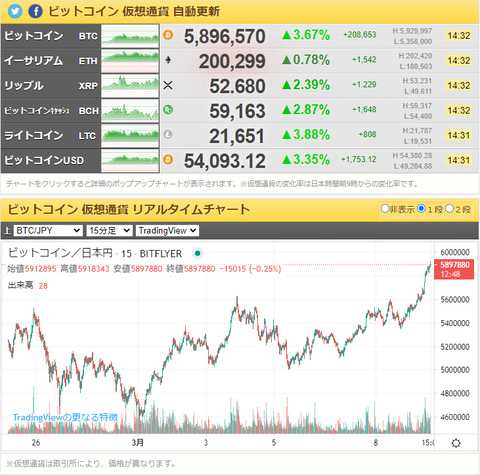480x475 pixels.
Task: Open the ETH mini chart thumbnail
Action: click(x=130, y=61)
